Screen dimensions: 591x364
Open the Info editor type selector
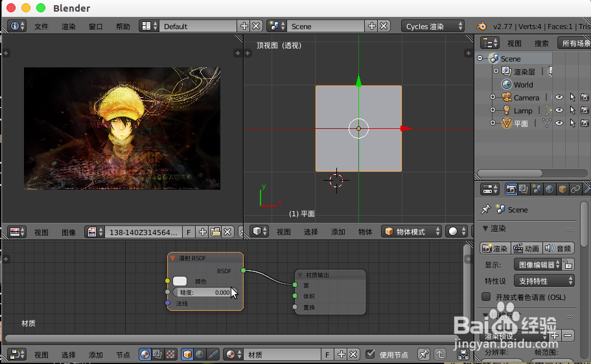[17, 26]
